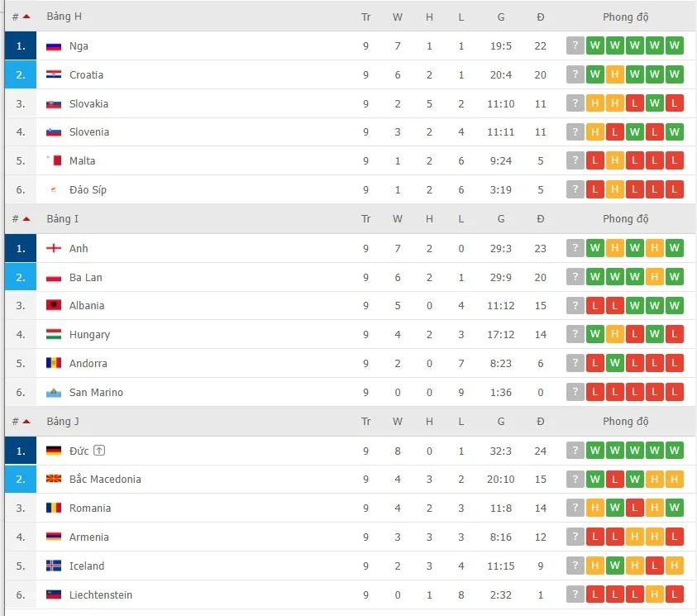Click the sort arrow next to Bảng I
Image resolution: width=697 pixels, height=616 pixels.
coord(27,217)
